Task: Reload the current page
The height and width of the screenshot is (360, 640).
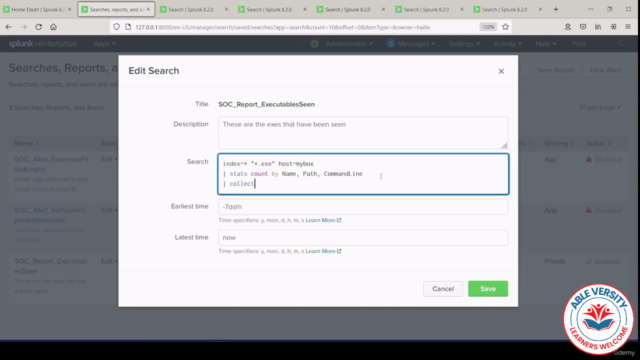Action: [38, 27]
